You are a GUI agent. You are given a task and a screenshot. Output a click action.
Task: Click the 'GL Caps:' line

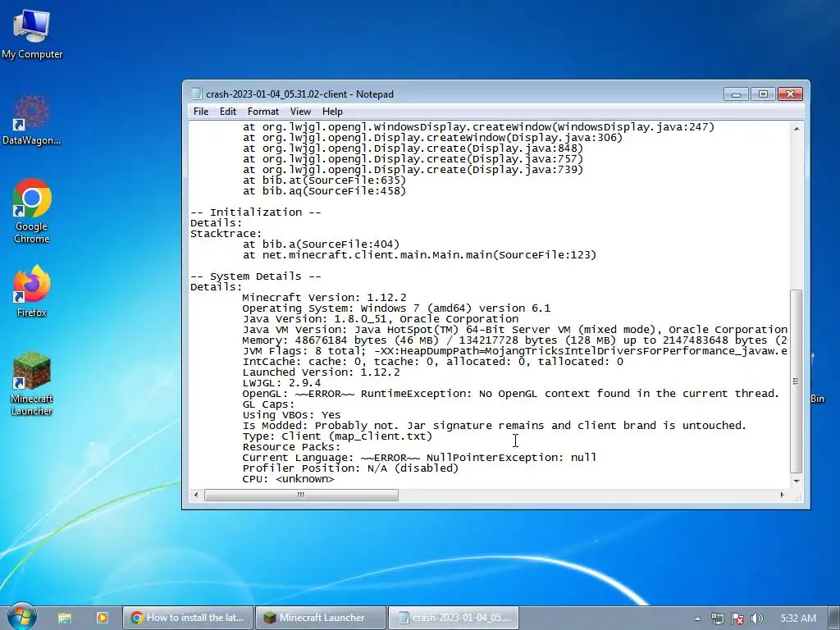[268, 404]
